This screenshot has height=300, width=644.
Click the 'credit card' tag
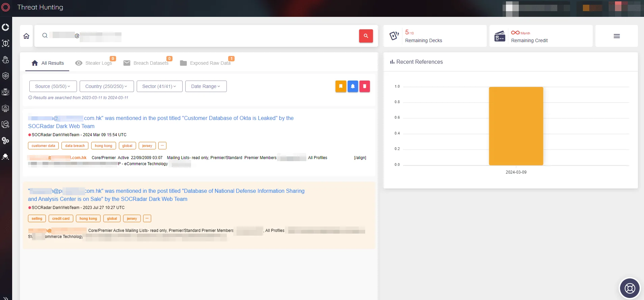(61, 218)
